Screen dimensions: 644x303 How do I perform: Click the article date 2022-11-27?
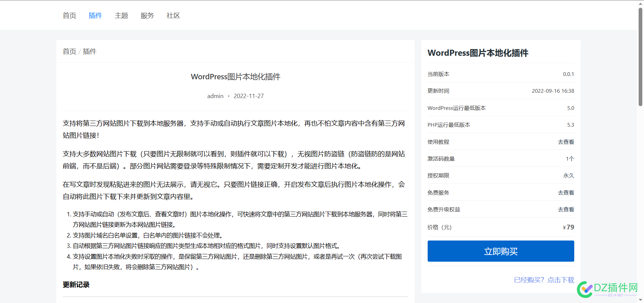click(x=249, y=96)
